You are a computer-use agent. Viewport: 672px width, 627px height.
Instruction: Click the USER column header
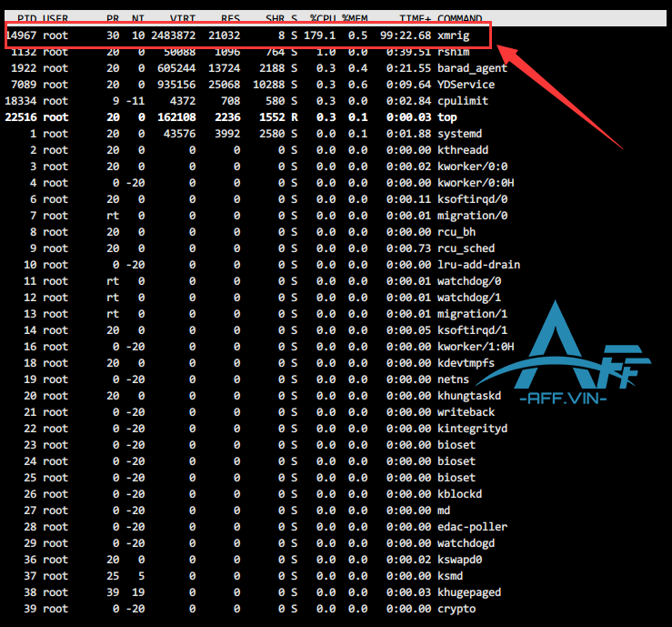[x=55, y=18]
